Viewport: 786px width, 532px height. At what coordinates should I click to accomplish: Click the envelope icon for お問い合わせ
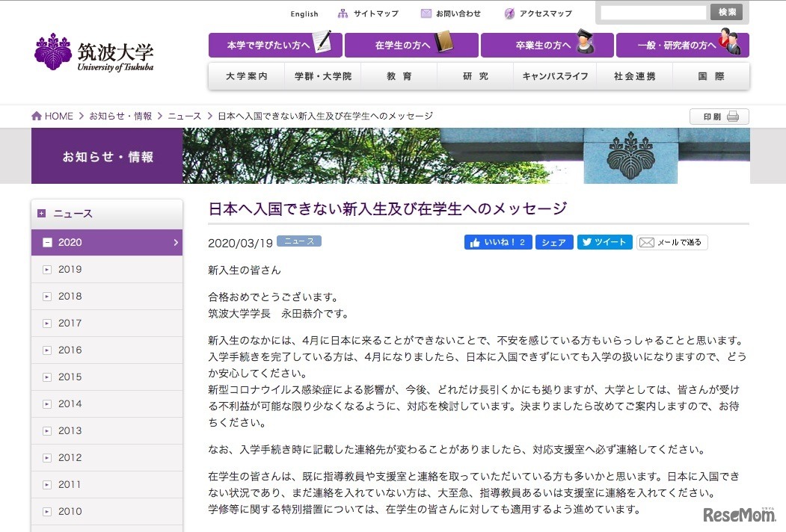425,13
